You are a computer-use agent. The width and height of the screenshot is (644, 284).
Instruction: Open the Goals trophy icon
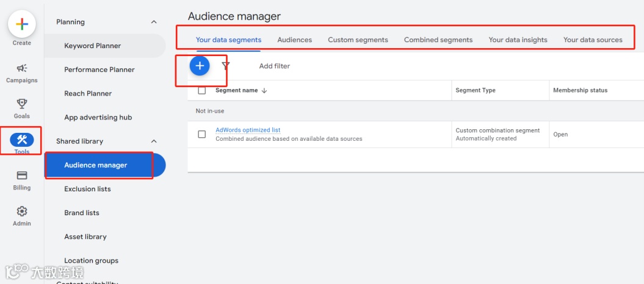click(x=22, y=104)
